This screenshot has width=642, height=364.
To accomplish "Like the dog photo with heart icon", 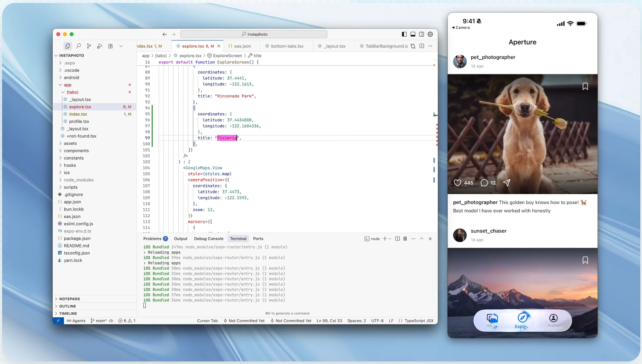I will (457, 183).
